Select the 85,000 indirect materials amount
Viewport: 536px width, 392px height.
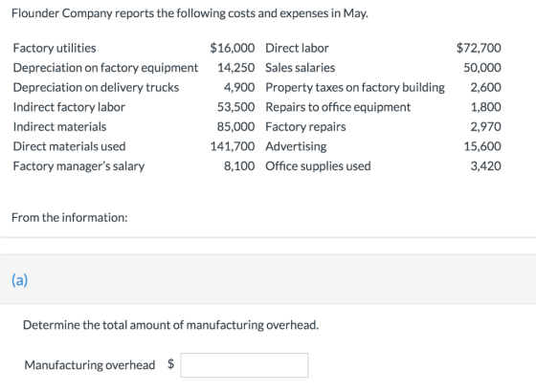tap(235, 126)
